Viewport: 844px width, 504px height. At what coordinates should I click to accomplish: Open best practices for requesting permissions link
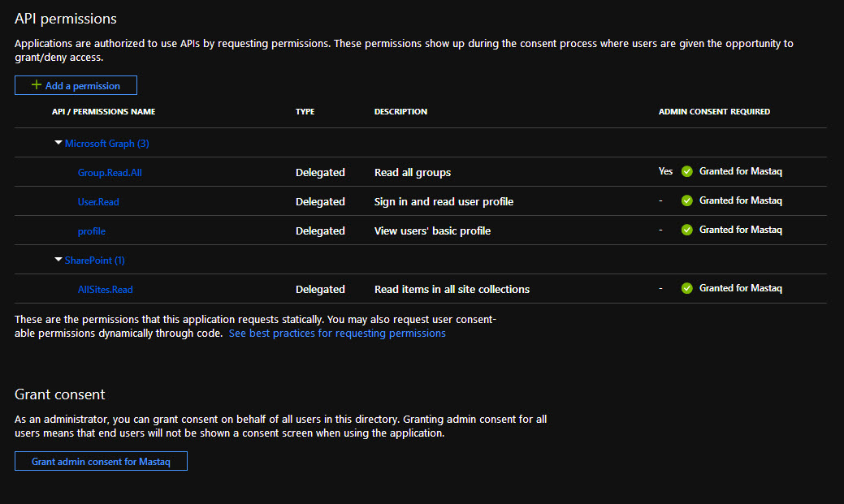[337, 334]
